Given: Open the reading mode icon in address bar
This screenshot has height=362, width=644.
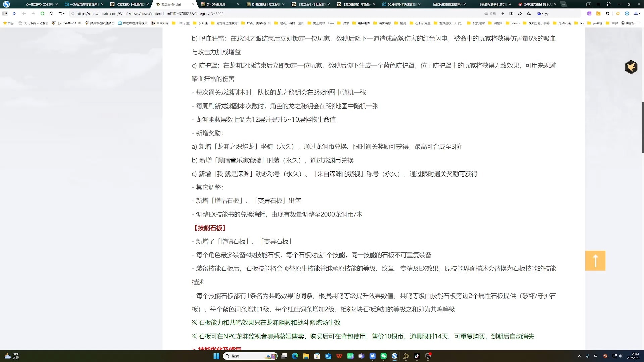Looking at the screenshot, I should click(511, 14).
